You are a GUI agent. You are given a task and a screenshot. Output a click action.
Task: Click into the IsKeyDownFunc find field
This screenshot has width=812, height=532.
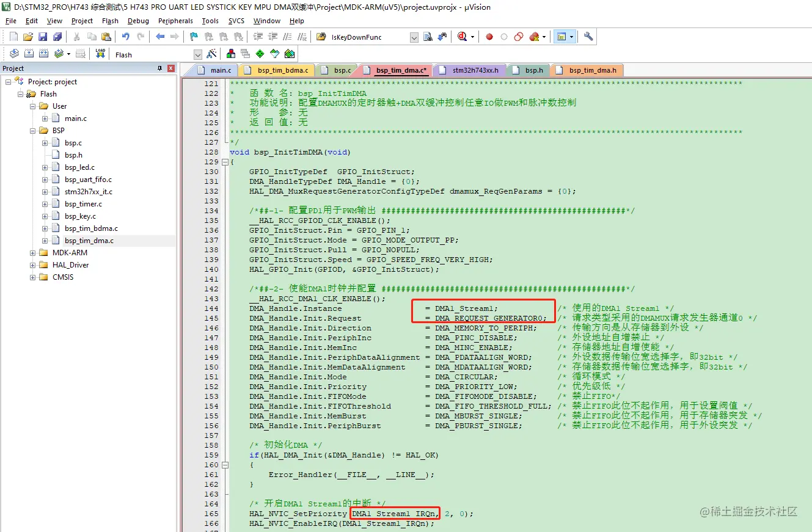[x=370, y=37]
